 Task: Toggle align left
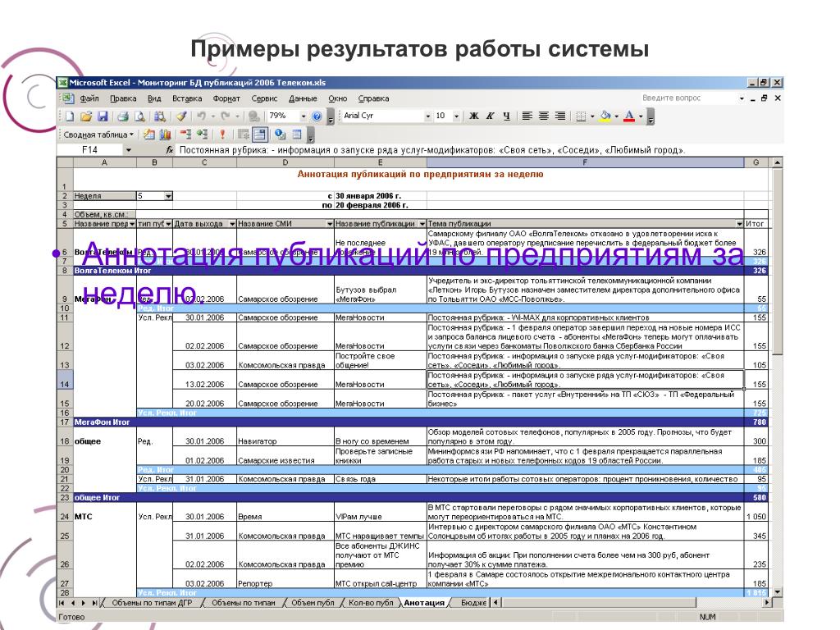click(x=527, y=116)
